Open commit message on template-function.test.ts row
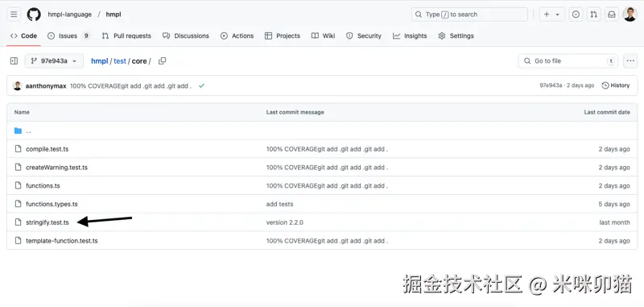Viewport: 644px width, 307px height. pyautogui.click(x=327, y=241)
